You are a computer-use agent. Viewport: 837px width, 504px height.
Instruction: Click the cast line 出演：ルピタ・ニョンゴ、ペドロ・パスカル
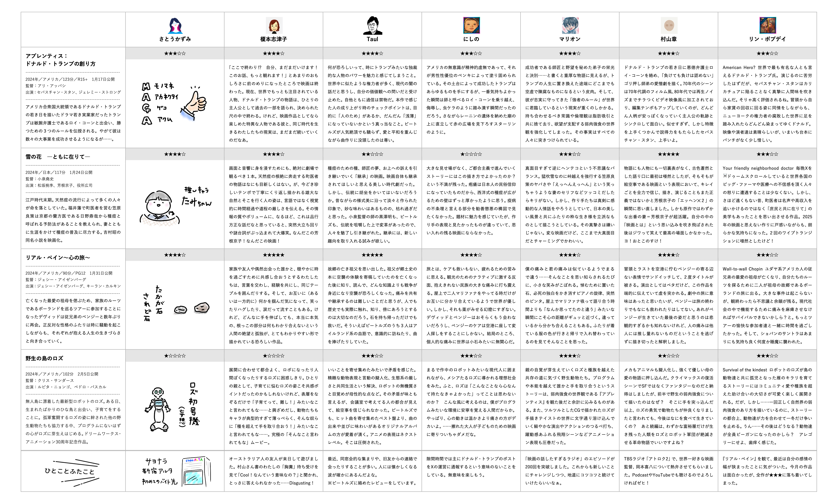tap(66, 387)
